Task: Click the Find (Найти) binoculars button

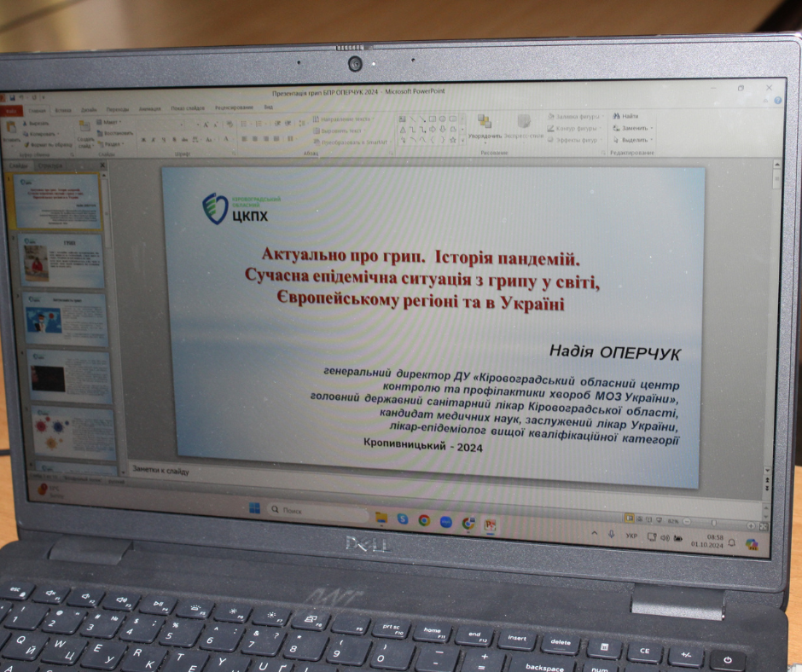Action: [624, 116]
